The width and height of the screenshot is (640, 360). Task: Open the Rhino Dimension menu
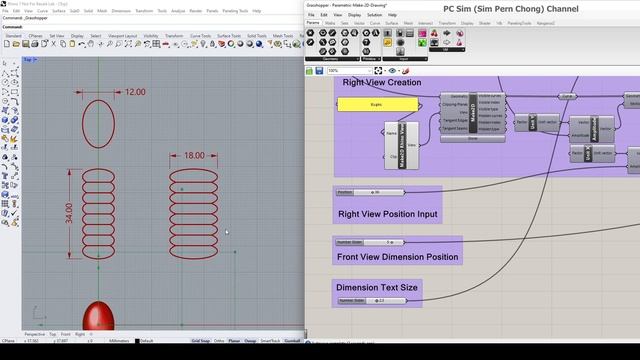click(121, 11)
